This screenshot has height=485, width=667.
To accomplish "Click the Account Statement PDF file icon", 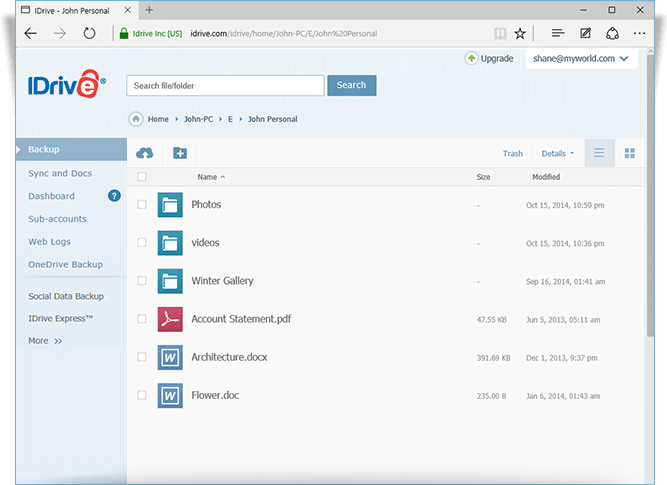I will pyautogui.click(x=170, y=319).
